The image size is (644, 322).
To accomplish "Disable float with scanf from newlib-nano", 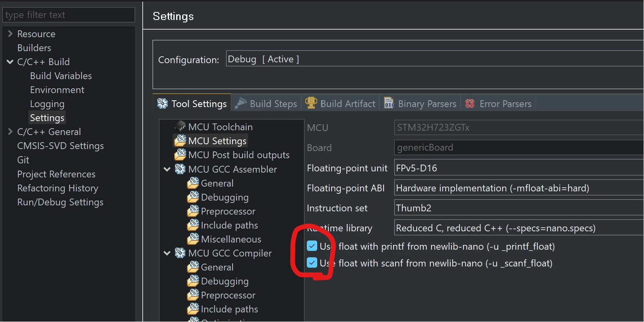I will (312, 263).
